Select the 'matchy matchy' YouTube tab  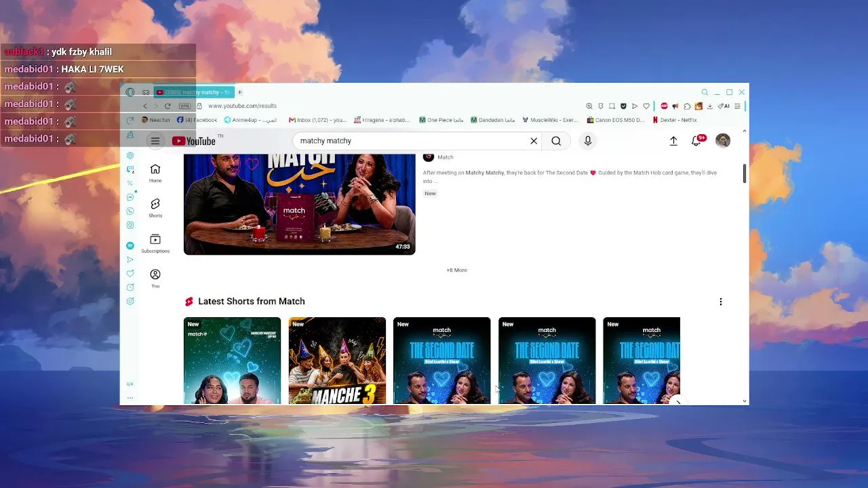coord(193,92)
